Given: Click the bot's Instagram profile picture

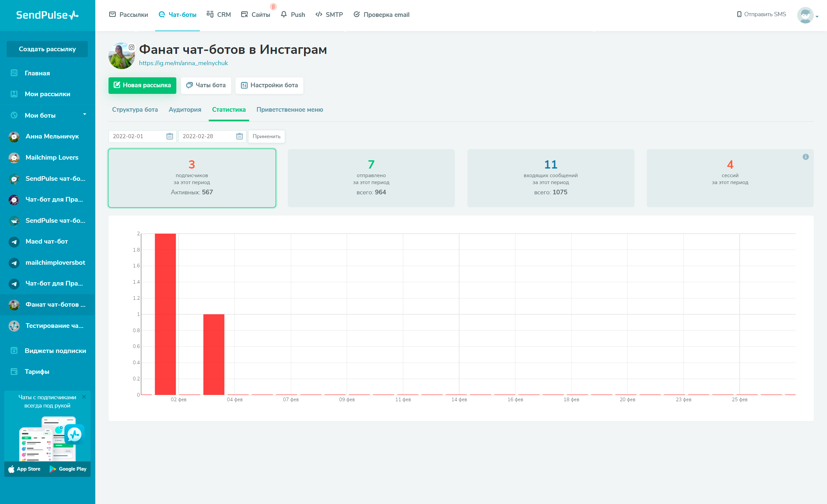Looking at the screenshot, I should click(x=121, y=56).
